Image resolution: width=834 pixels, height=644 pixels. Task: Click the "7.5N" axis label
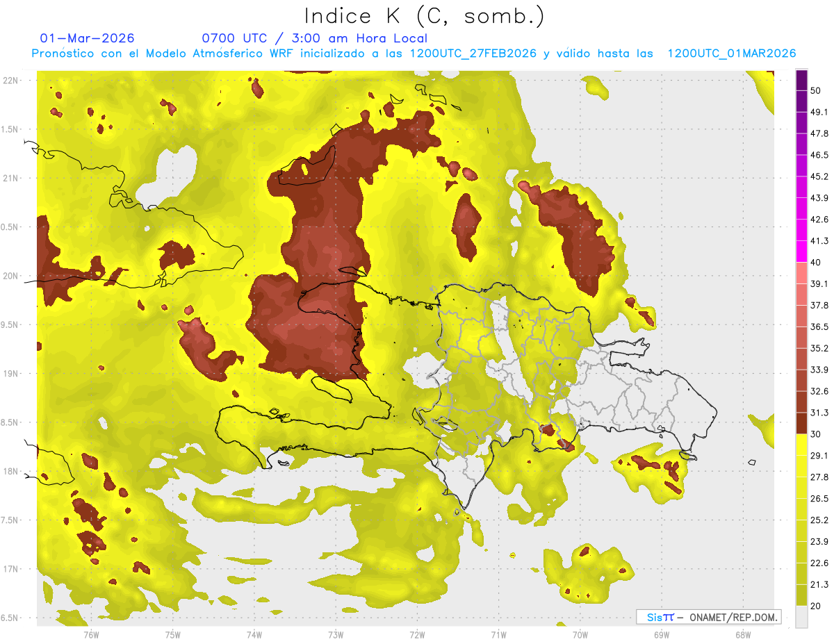(10, 520)
